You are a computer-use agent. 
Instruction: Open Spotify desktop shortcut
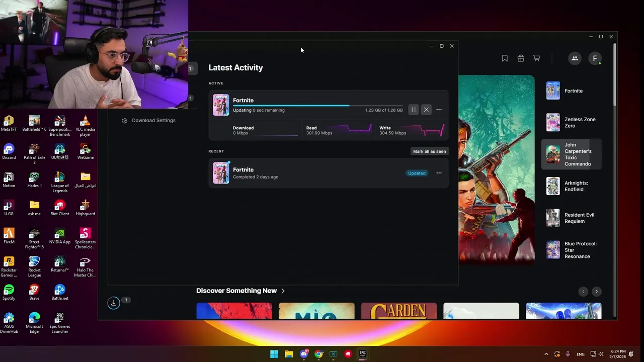coord(9,292)
